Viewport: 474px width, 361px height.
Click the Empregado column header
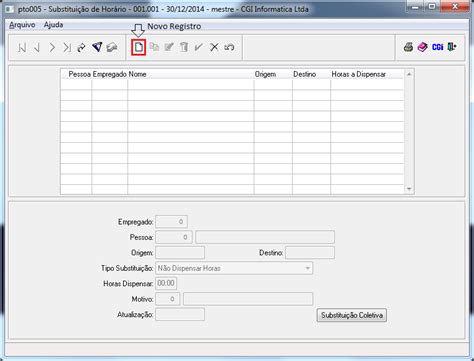(x=110, y=74)
